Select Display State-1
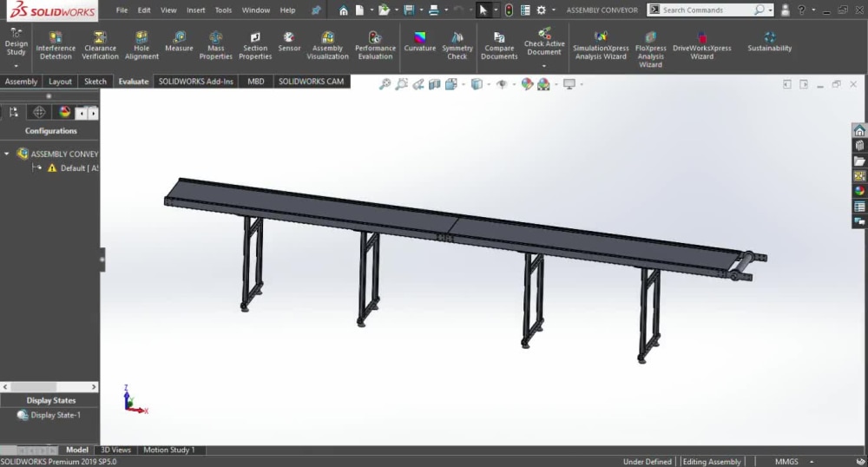The height and width of the screenshot is (467, 868). 49,415
